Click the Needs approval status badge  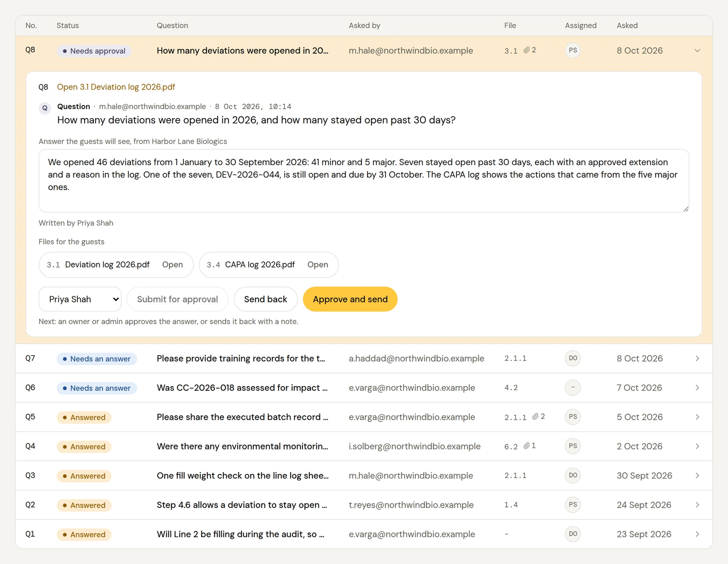click(94, 51)
